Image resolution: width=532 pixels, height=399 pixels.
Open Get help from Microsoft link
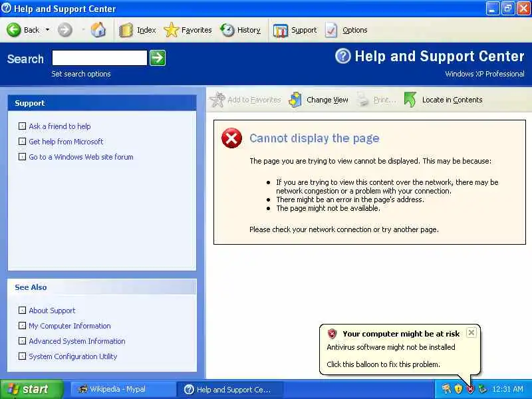point(66,142)
